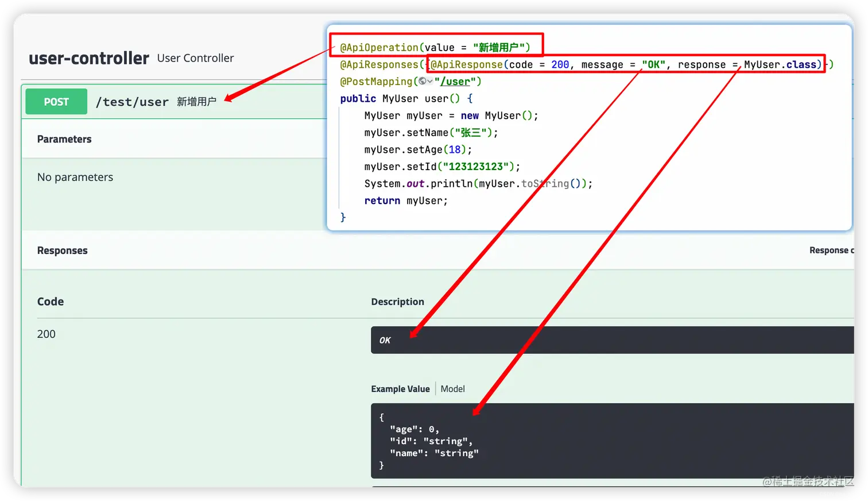Click the globe icon beside PostMapping
868x501 pixels.
coord(423,81)
